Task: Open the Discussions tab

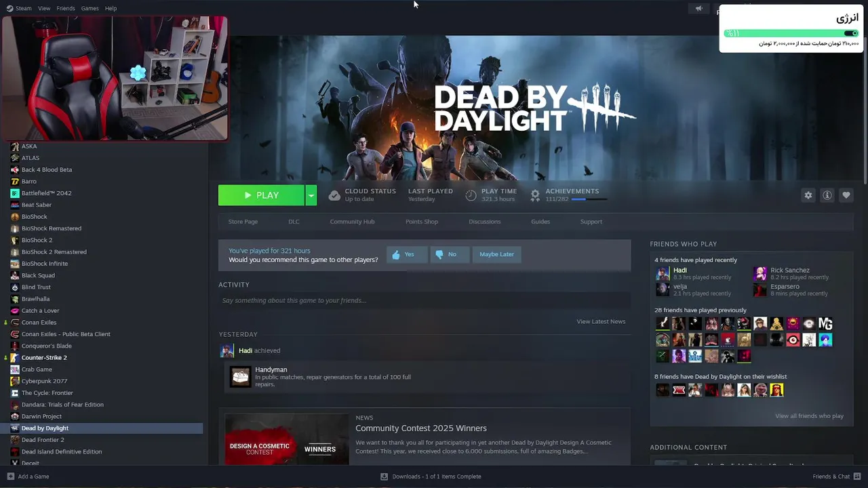Action: click(x=485, y=222)
